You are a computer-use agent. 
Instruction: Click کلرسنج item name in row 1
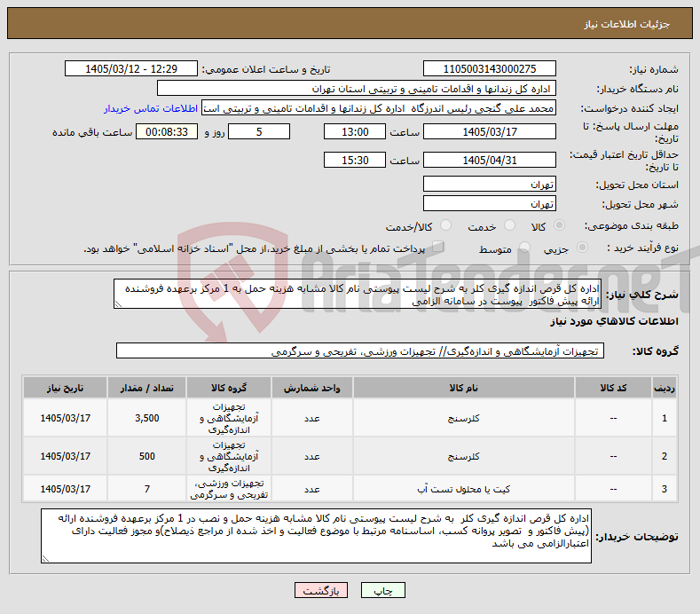463,419
